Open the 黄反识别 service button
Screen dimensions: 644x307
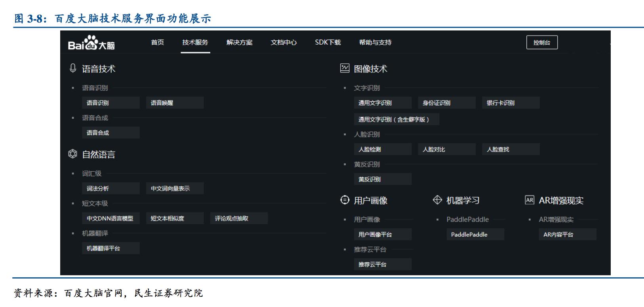click(383, 179)
